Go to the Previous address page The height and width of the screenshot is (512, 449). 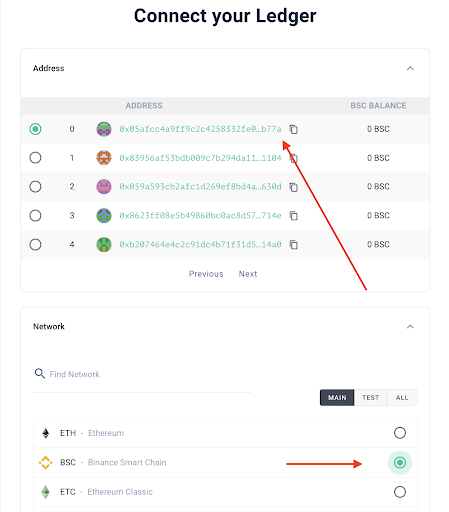[206, 274]
